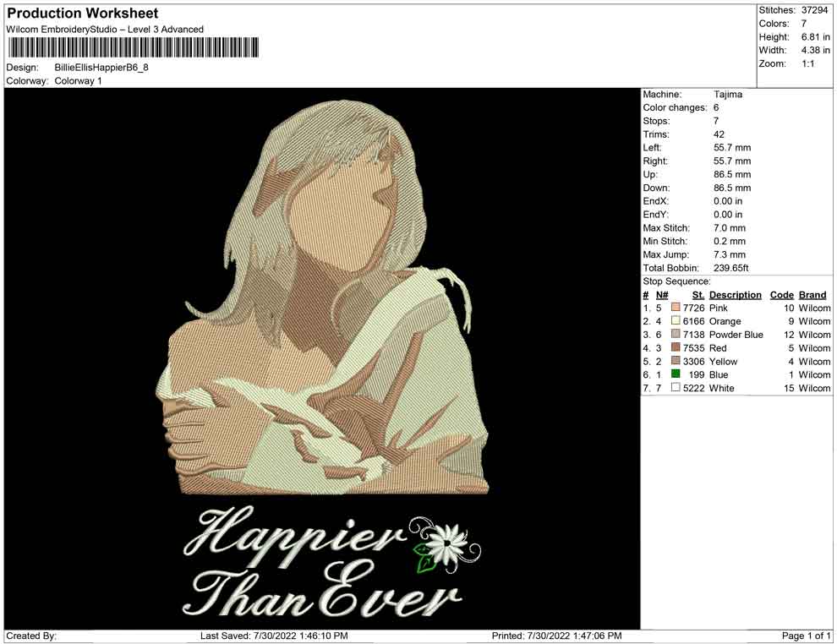Click the Min Stitch value '0.2 mm'

pos(730,241)
